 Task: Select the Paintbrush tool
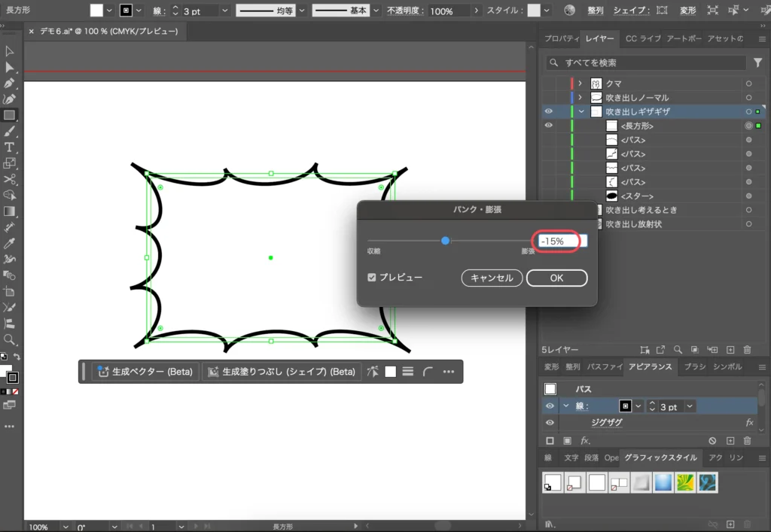click(10, 131)
